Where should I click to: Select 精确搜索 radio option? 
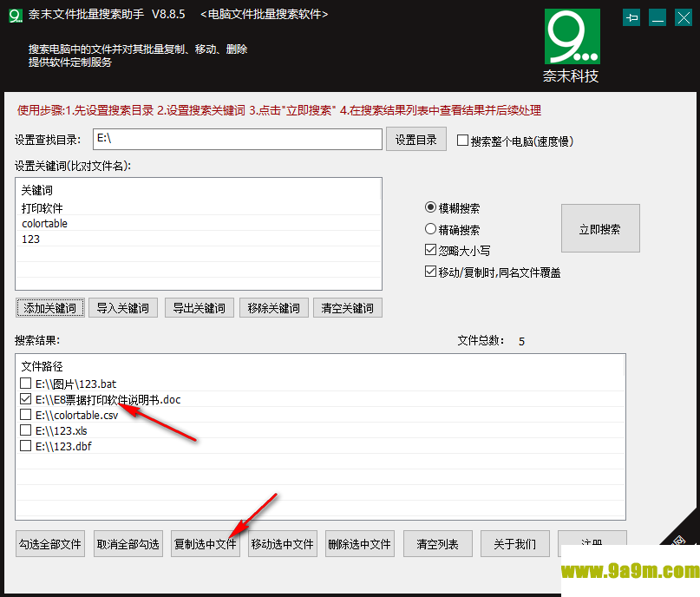click(x=430, y=229)
